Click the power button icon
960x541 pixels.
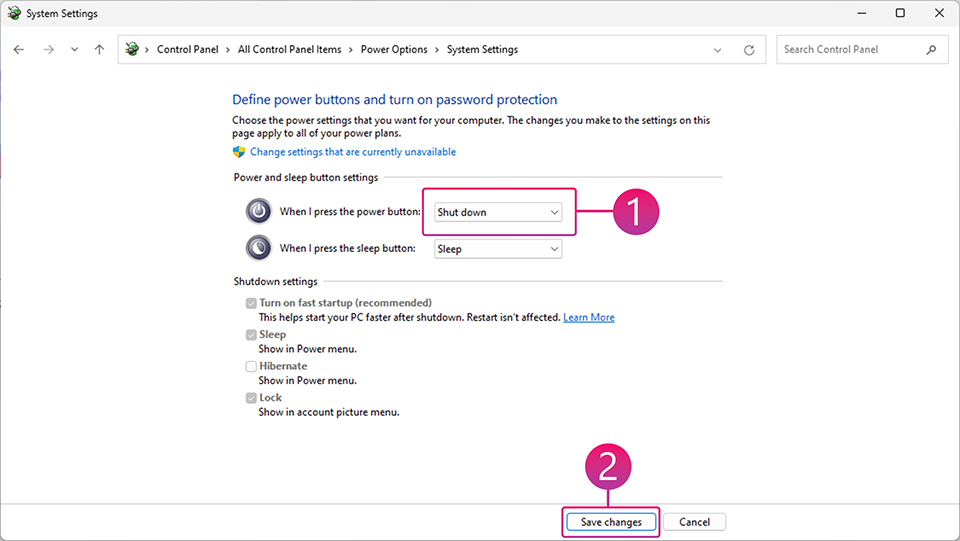(258, 211)
